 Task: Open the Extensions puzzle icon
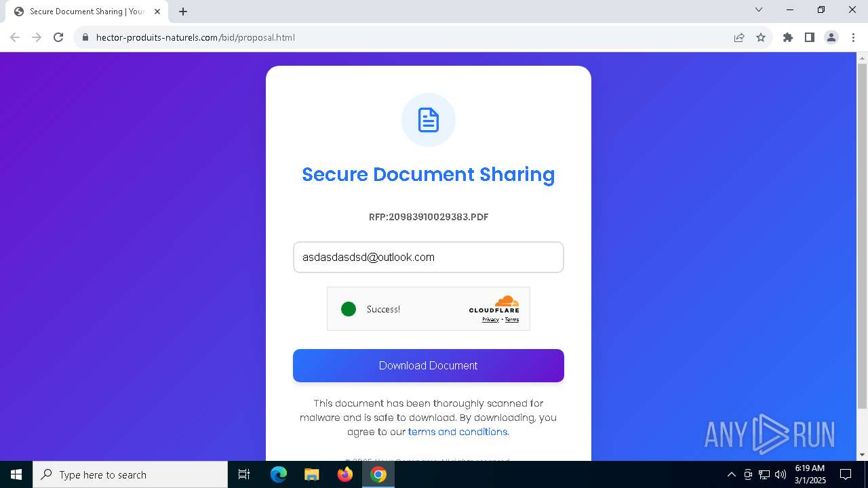click(788, 37)
